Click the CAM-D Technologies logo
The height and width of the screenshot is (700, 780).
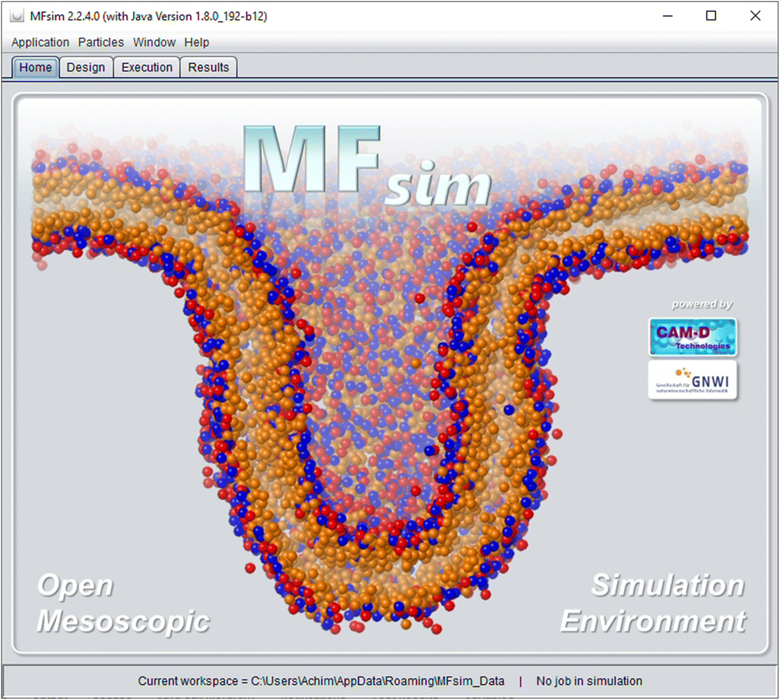[x=693, y=337]
